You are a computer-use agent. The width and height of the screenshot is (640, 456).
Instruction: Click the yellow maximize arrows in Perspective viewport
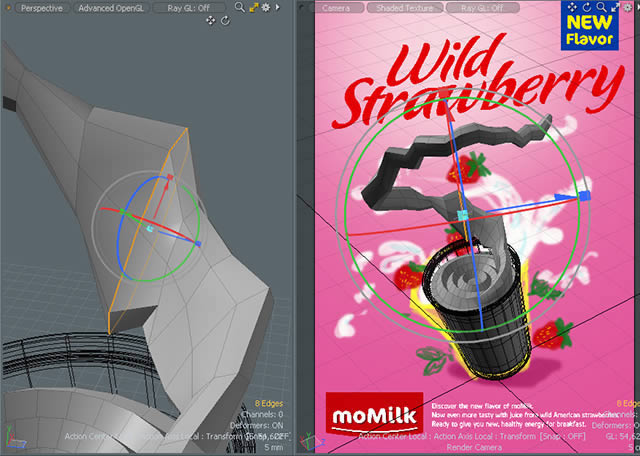coord(254,7)
